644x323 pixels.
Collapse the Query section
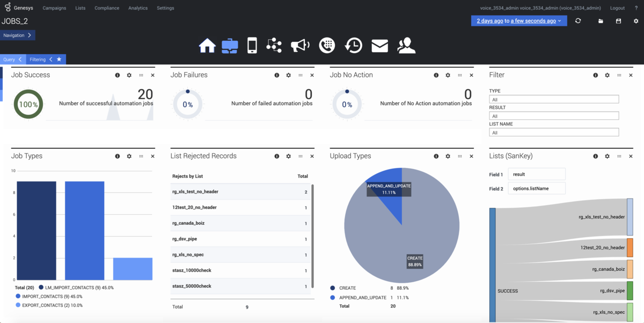tap(12, 60)
